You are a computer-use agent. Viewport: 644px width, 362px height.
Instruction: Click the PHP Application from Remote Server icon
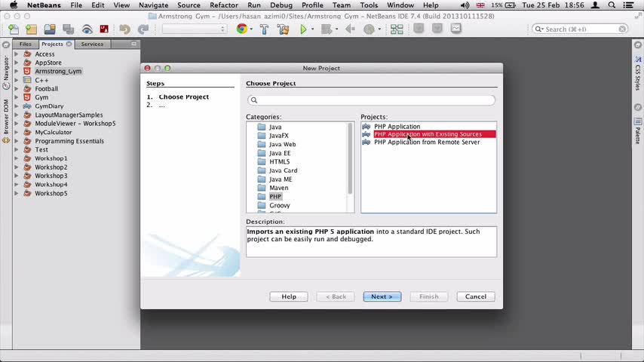366,143
